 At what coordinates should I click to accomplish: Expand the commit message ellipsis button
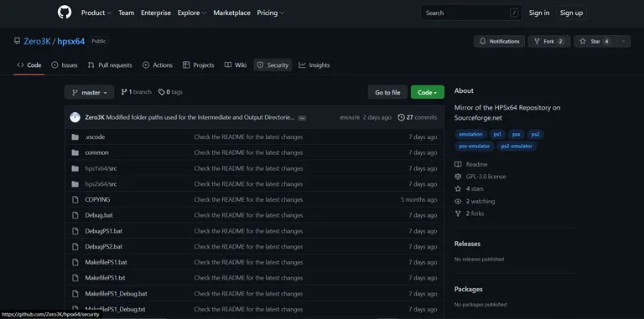302,118
